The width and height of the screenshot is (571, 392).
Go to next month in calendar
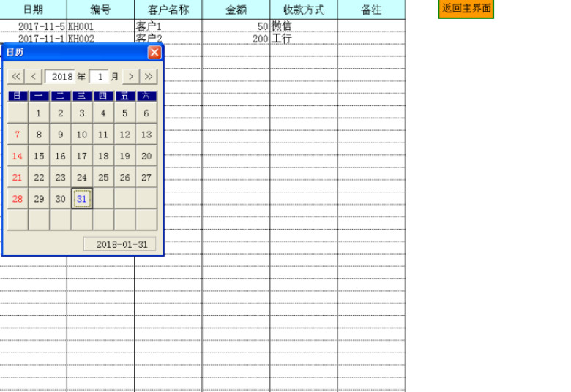click(131, 77)
